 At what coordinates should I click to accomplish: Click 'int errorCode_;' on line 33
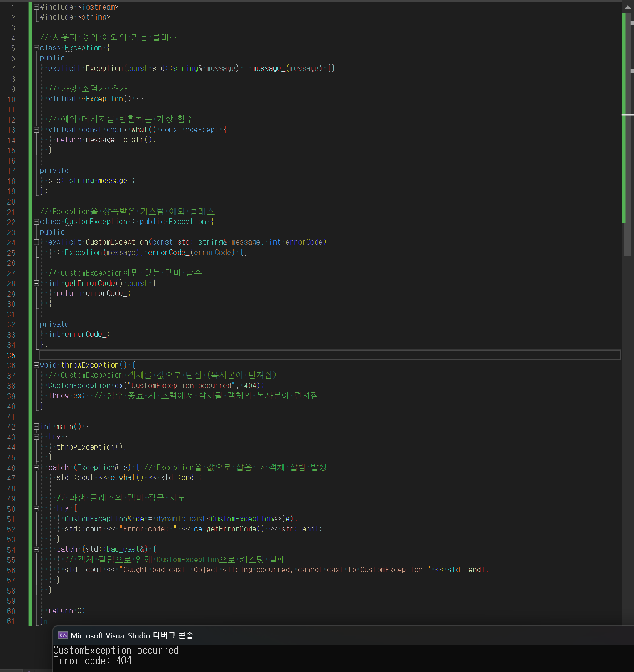click(79, 334)
